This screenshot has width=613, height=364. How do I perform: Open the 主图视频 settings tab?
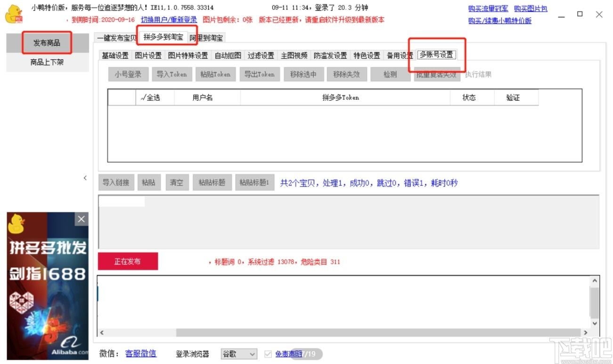coord(294,56)
